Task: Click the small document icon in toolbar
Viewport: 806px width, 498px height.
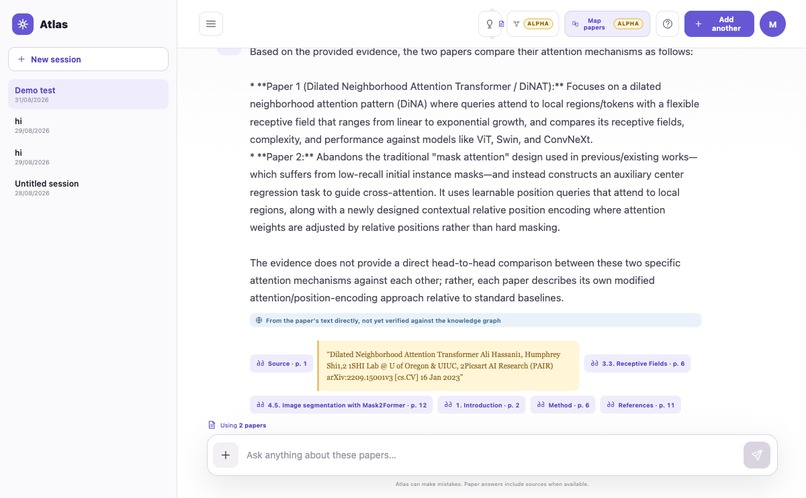Action: [501, 24]
